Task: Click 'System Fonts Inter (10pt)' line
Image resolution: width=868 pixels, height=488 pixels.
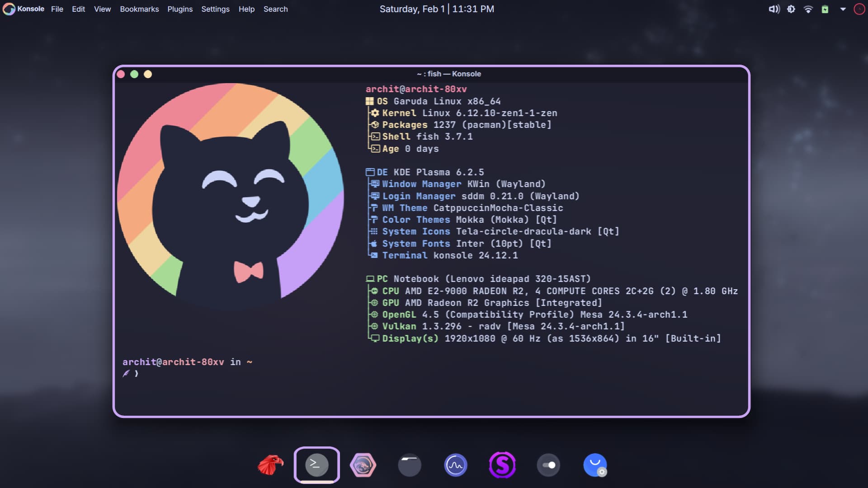Action: 461,244
